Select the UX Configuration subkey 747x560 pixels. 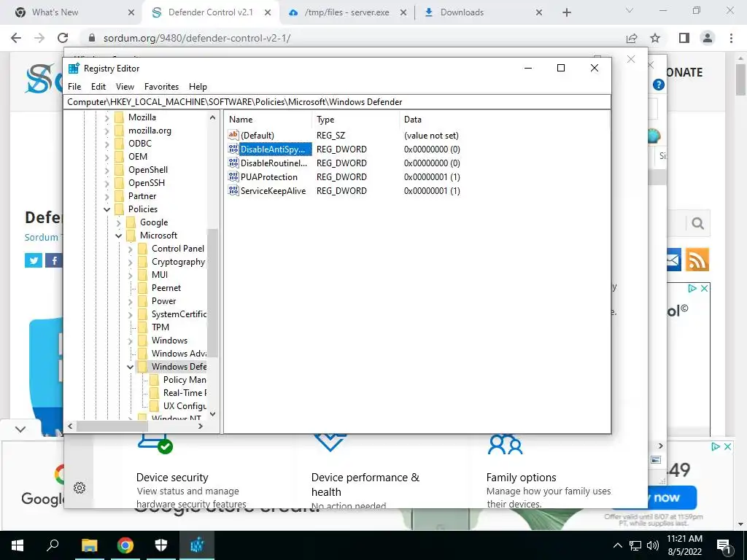185,406
